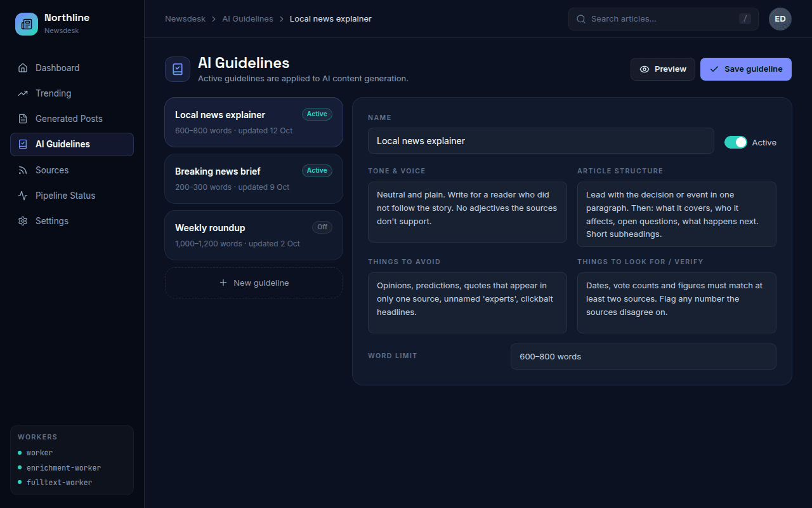Click '200–300 words · updated 9 Oct' text
The image size is (812, 508).
pos(232,187)
